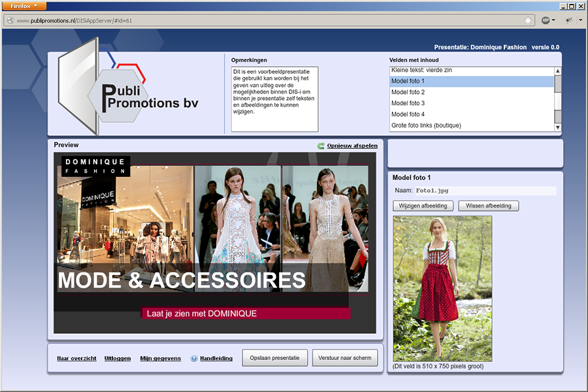Open the Adblock Plus dropdown arrow
Image resolution: width=588 pixels, height=392 pixels.
[553, 20]
